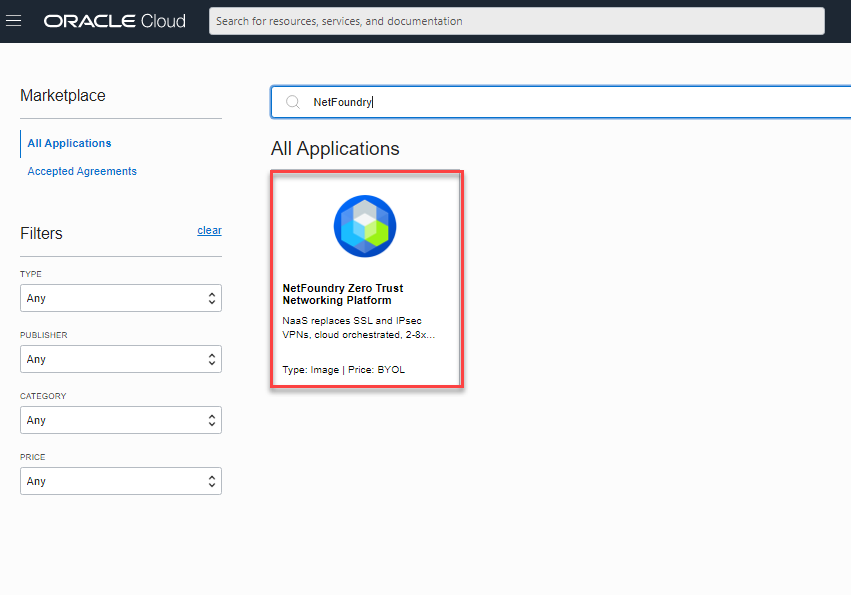
Task: Open the Type filter dropdown
Action: (121, 298)
